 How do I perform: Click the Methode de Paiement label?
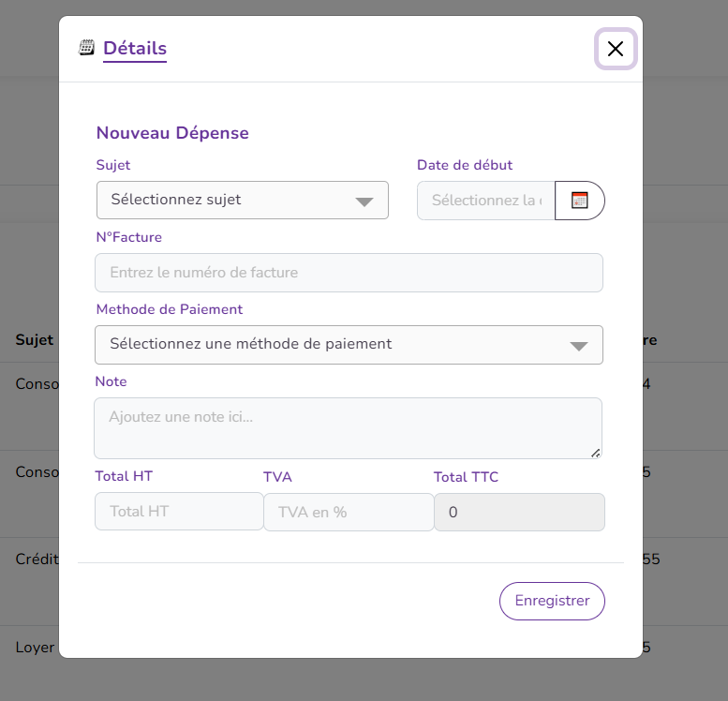click(169, 309)
